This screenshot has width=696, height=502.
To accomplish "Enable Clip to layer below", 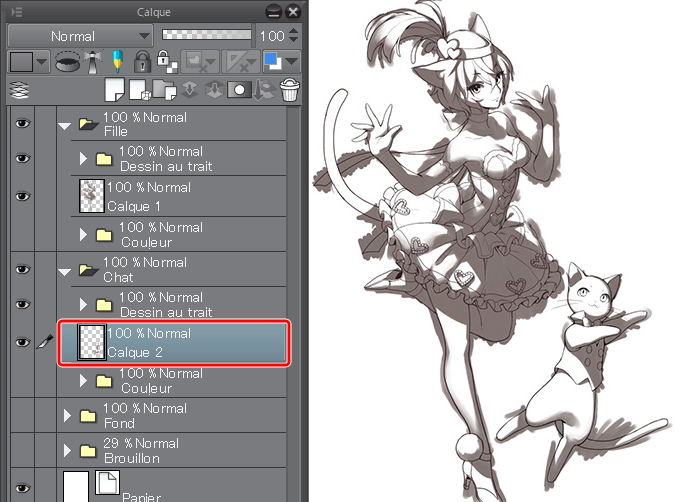I will (x=67, y=62).
